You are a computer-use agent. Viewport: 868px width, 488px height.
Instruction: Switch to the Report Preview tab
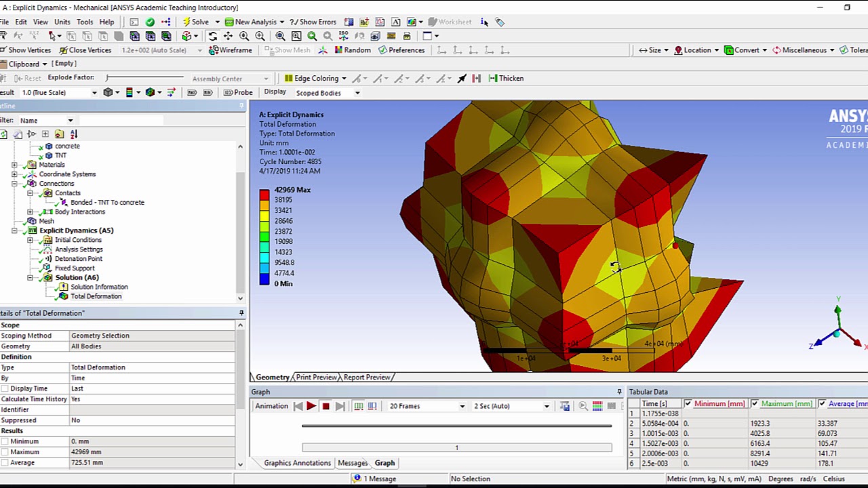point(366,377)
